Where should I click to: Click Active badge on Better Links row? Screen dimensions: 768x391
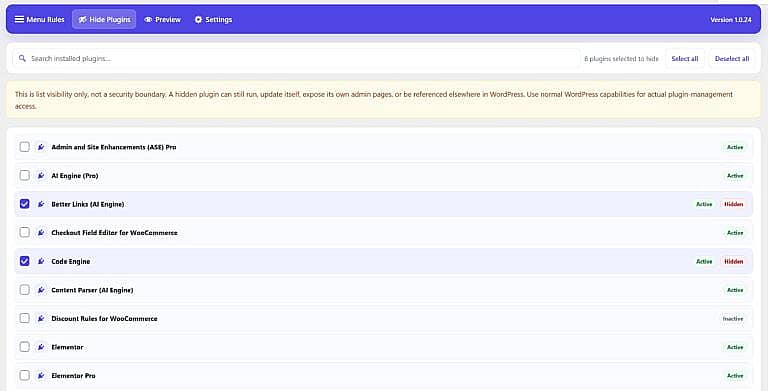[x=704, y=204]
